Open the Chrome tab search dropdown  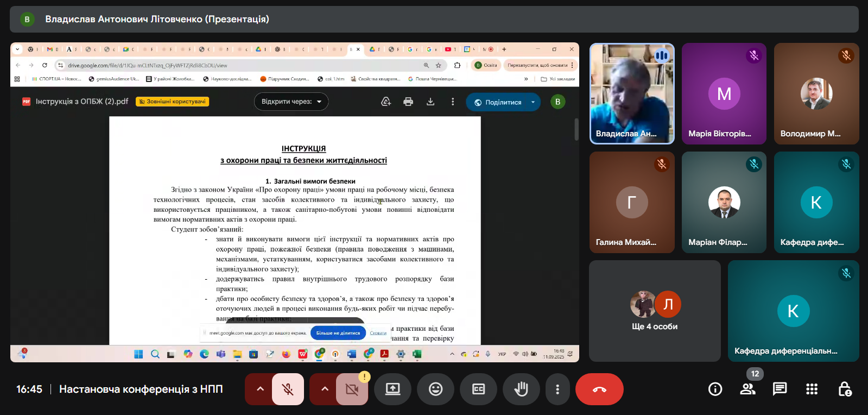[17, 49]
